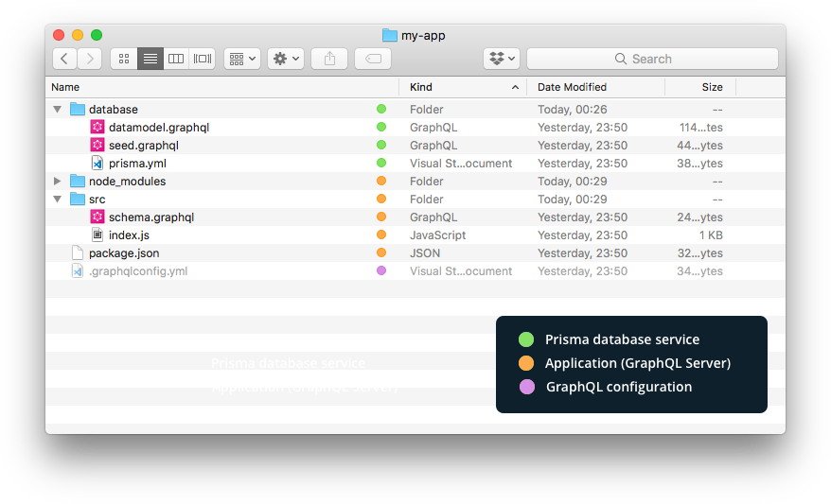The height and width of the screenshot is (504, 831).
Task: Click the Share toolbar icon
Action: pyautogui.click(x=329, y=59)
